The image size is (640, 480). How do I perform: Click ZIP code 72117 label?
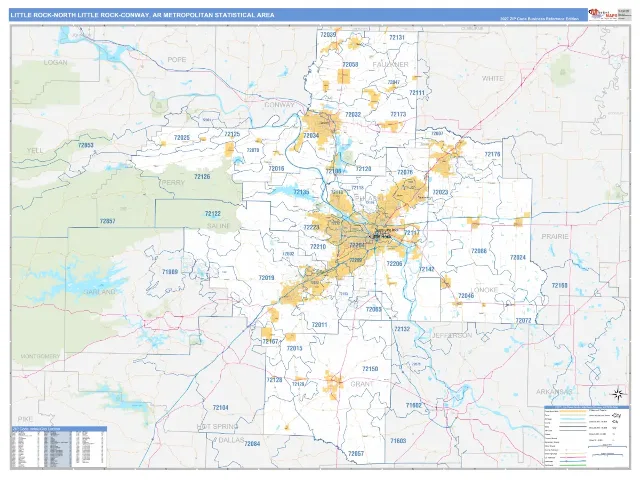(411, 233)
